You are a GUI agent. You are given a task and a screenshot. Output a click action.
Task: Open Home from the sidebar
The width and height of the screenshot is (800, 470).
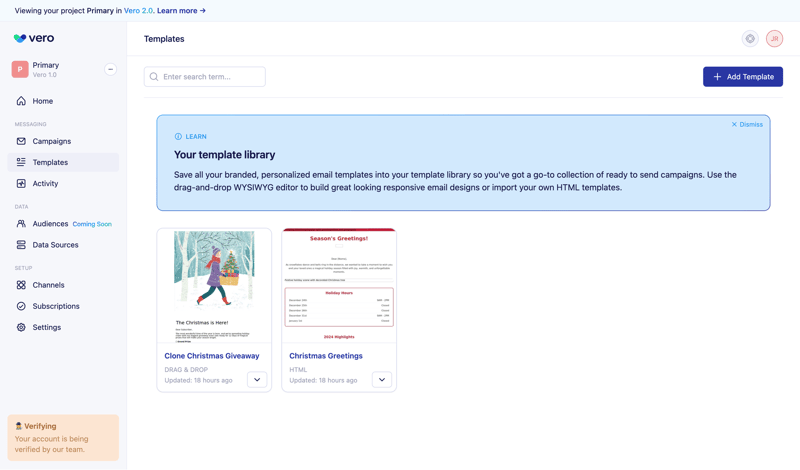(x=42, y=101)
